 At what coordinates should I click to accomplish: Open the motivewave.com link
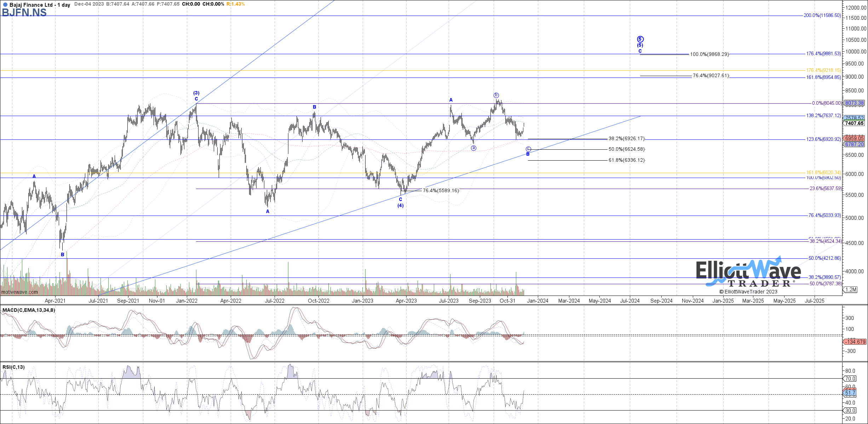[19, 292]
